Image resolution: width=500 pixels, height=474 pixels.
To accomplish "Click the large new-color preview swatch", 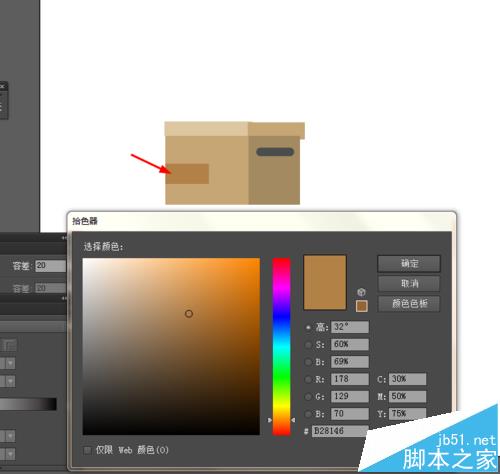I will click(x=325, y=282).
